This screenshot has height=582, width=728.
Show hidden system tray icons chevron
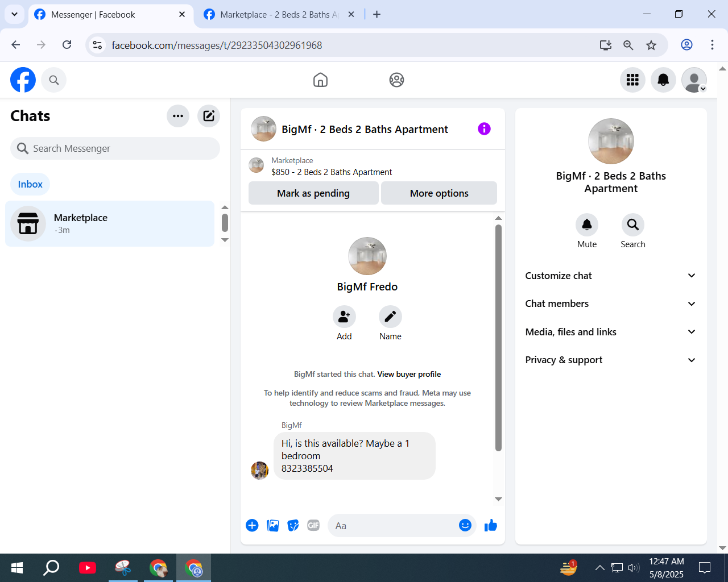pos(599,567)
